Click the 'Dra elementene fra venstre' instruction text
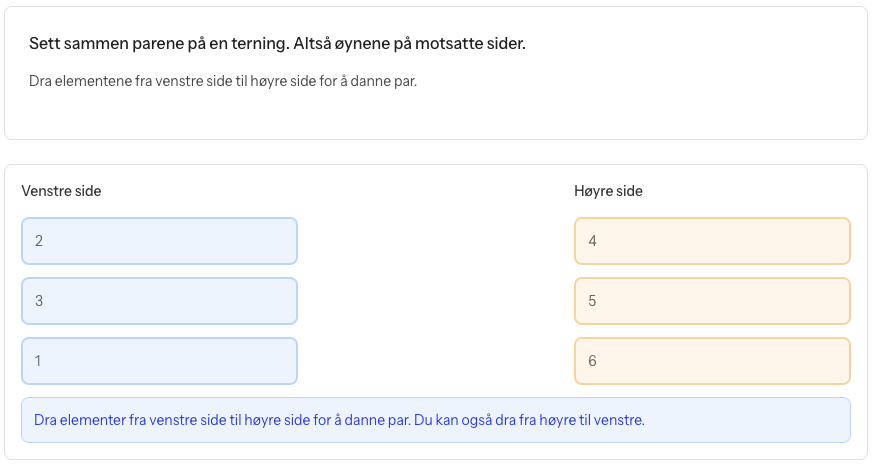873x464 pixels. tap(223, 81)
